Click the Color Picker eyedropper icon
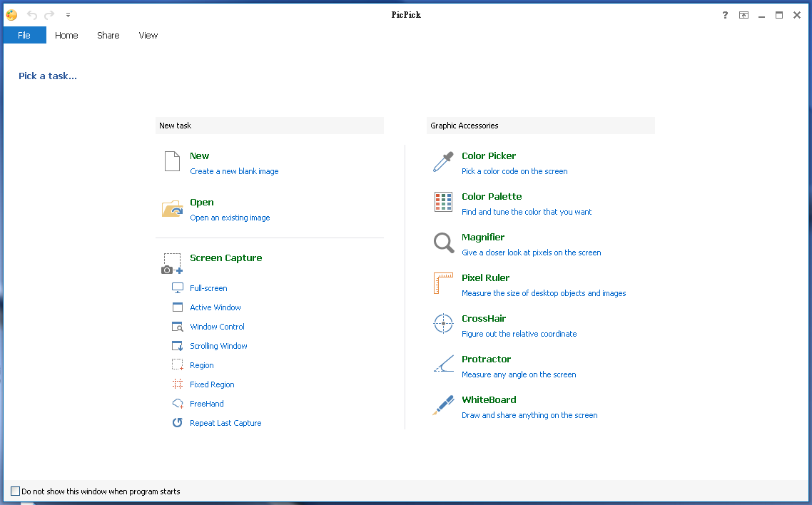The height and width of the screenshot is (505, 812). click(x=443, y=162)
